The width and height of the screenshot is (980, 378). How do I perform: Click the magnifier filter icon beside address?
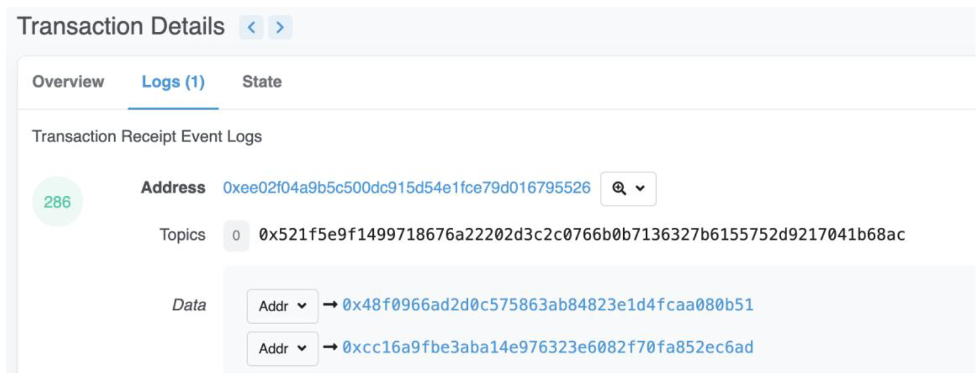[x=619, y=189]
